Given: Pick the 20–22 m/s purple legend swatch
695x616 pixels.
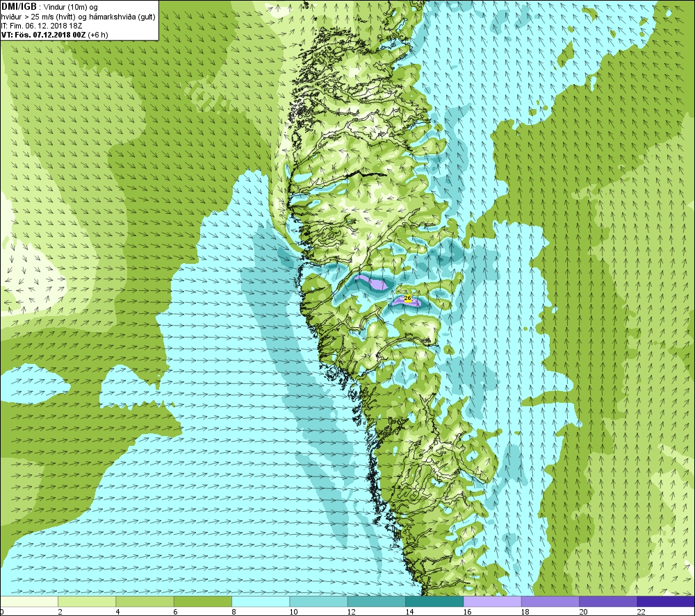Looking at the screenshot, I should (x=608, y=601).
